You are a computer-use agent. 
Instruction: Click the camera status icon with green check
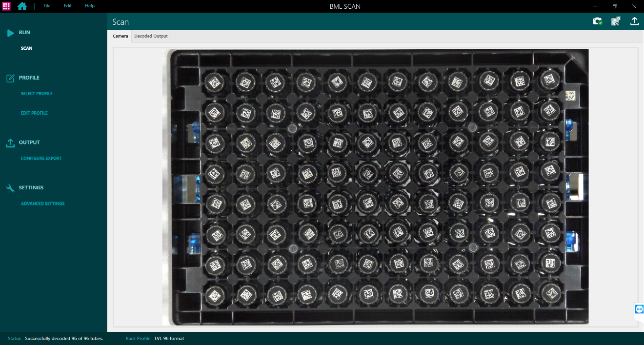pos(597,21)
